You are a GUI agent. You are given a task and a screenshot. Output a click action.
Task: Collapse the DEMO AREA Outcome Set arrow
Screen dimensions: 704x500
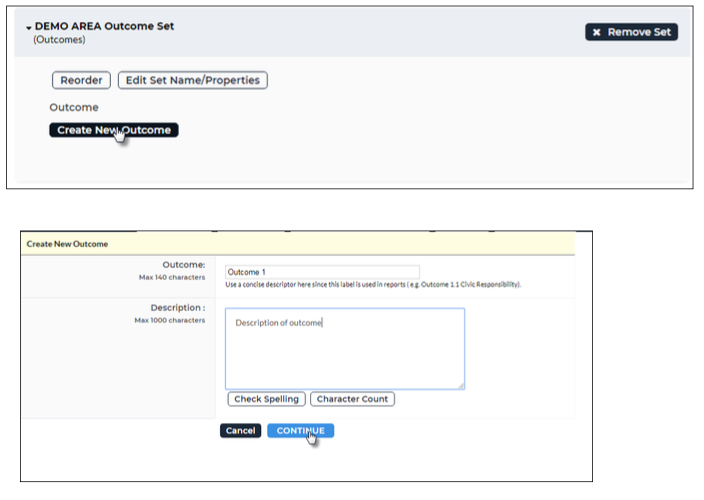(x=29, y=28)
